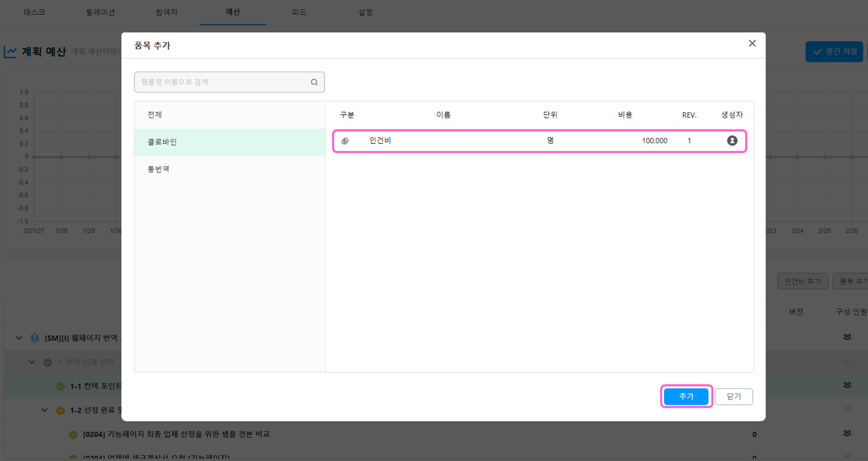Click the stack icon of 웹페이지 번역 project
This screenshot has width=868, height=461.
pos(35,338)
